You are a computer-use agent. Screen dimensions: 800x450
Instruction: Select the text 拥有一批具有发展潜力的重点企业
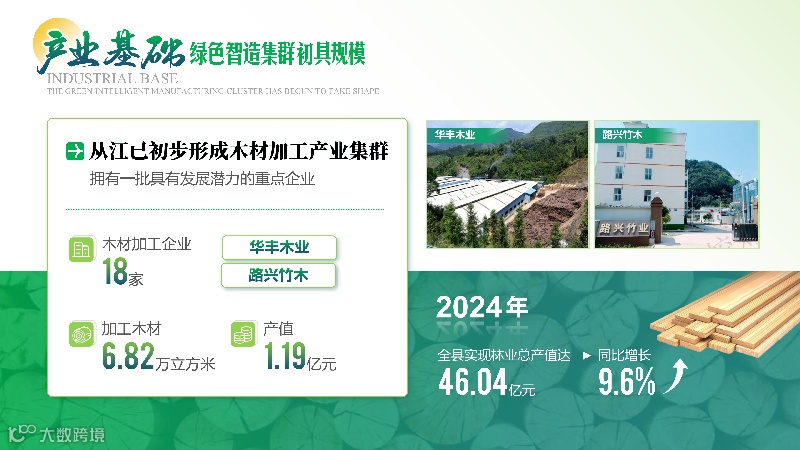coord(203,179)
